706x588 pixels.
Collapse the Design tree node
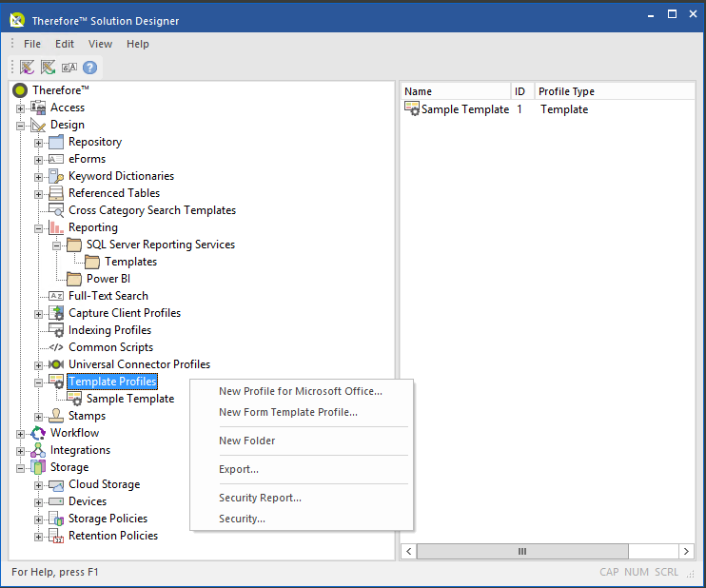click(21, 125)
